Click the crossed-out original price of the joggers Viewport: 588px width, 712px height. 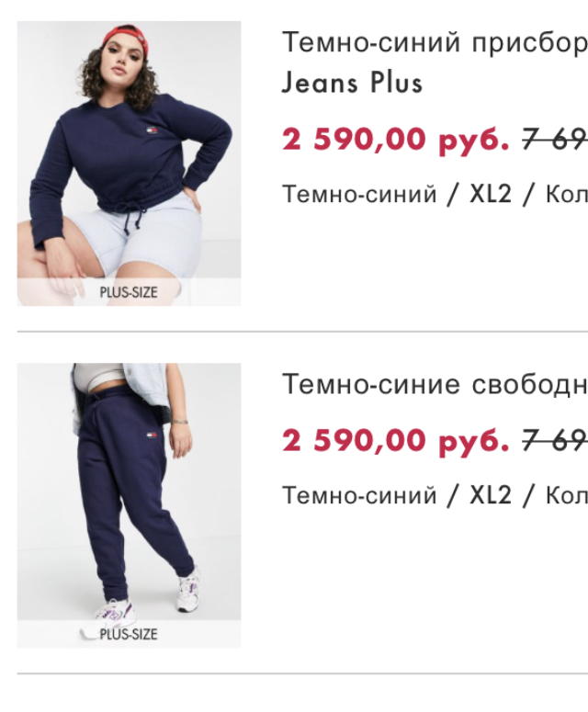pos(555,440)
